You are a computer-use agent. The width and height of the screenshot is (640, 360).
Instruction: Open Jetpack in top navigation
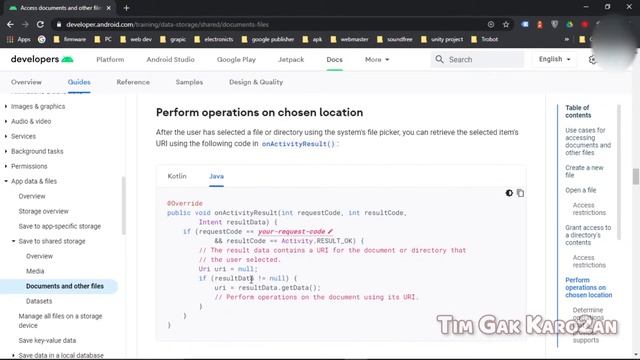click(291, 60)
